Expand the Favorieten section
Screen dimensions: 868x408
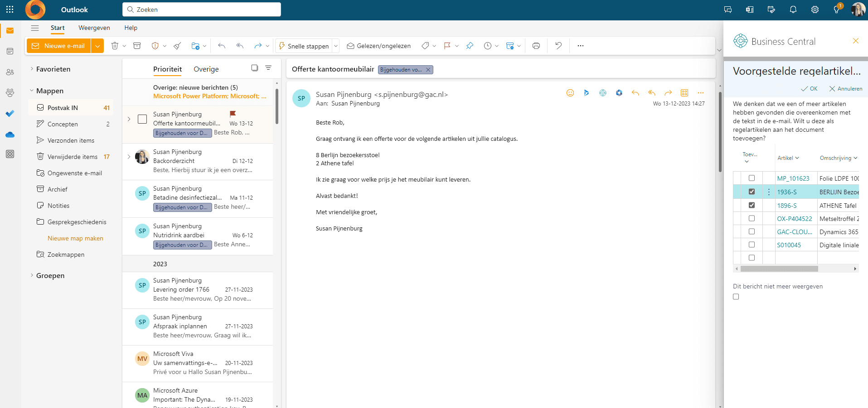[32, 69]
